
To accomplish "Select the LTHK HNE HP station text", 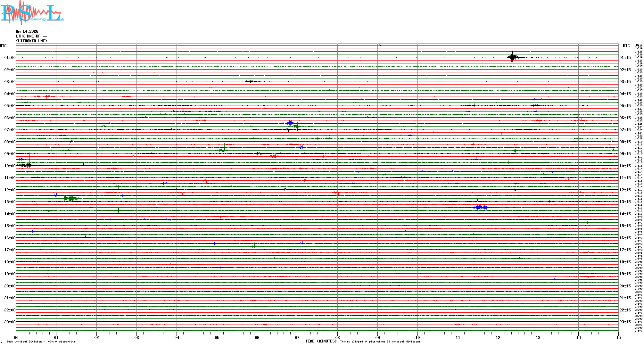I will (31, 36).
